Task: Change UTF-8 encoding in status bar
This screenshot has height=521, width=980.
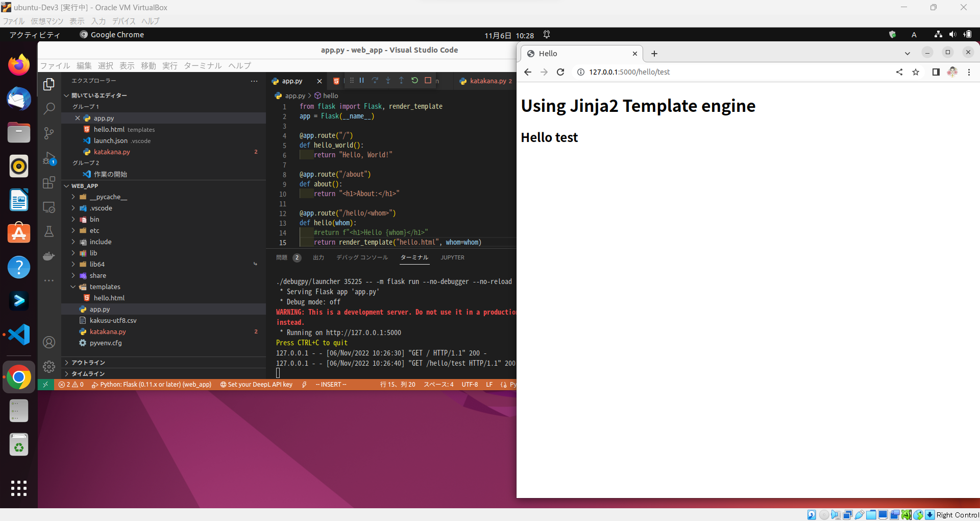Action: tap(470, 385)
